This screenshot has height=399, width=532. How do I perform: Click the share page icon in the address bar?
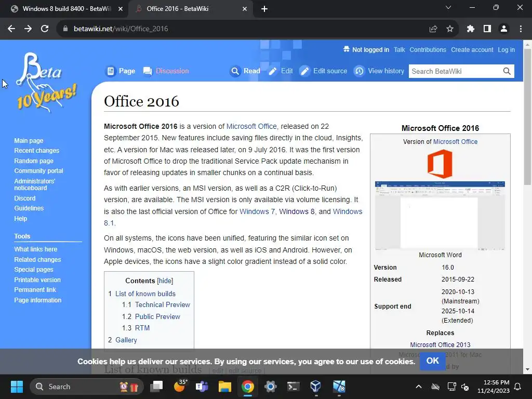[x=433, y=29]
